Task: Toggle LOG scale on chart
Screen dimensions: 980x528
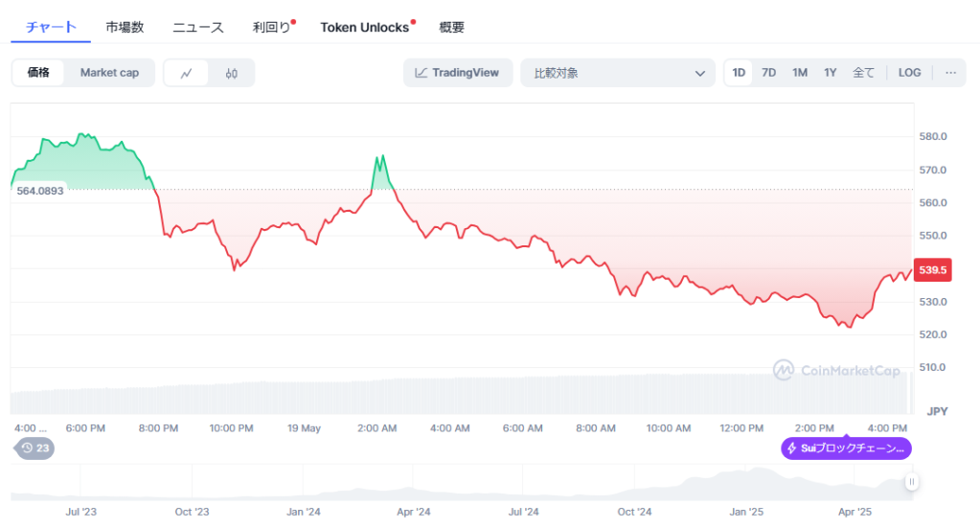Action: [x=909, y=73]
